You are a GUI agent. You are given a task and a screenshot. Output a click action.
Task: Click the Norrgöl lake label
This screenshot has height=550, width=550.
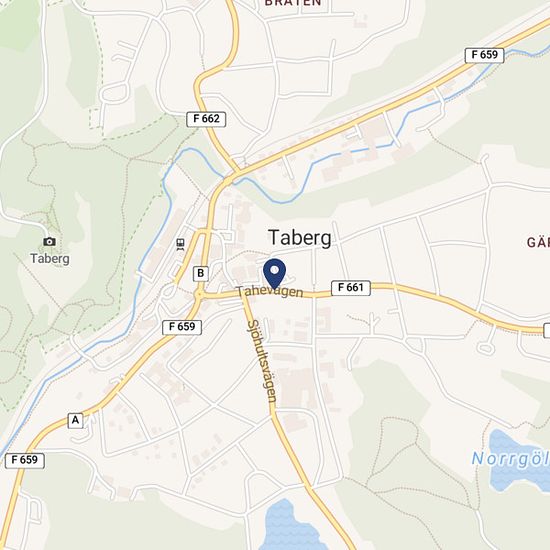click(x=510, y=459)
